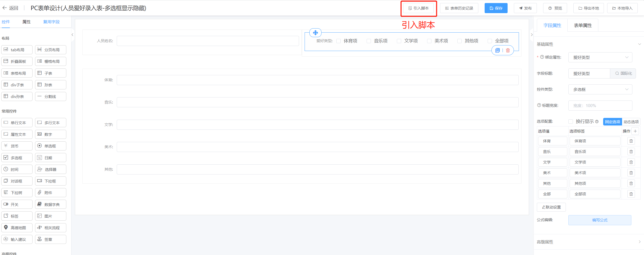The image size is (644, 255).
Task: Click the 国际化 button
Action: pos(623,73)
